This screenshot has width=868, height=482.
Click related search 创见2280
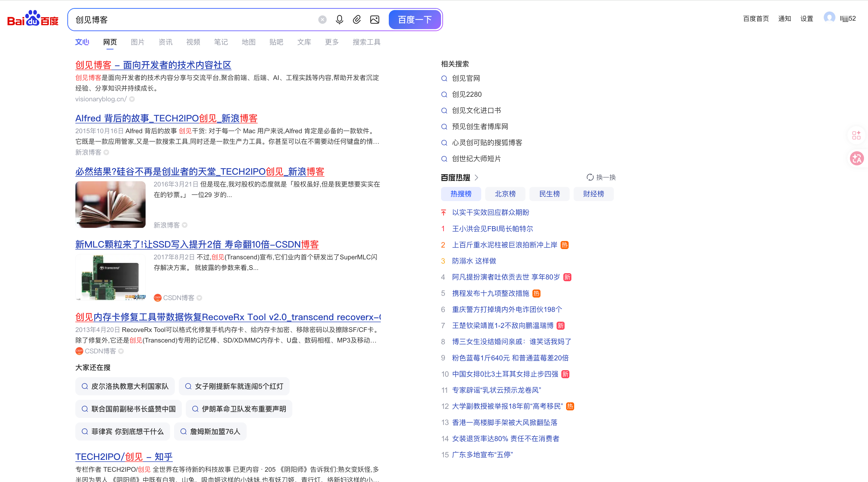pos(467,94)
